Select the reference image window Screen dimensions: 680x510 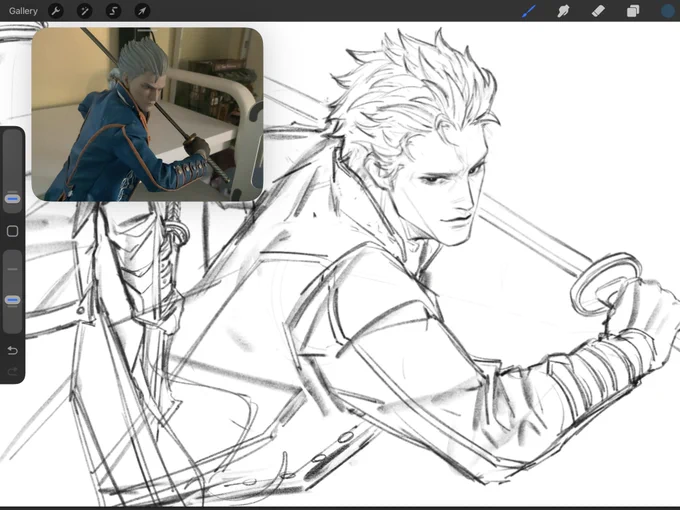click(x=147, y=114)
